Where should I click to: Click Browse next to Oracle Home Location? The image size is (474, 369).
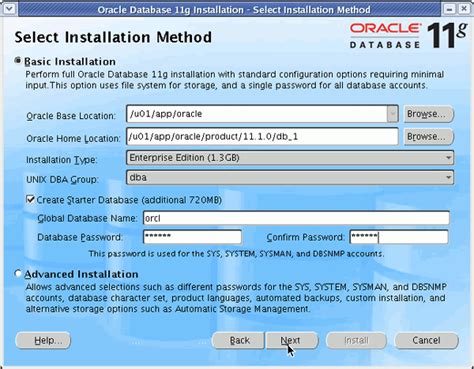[428, 137]
